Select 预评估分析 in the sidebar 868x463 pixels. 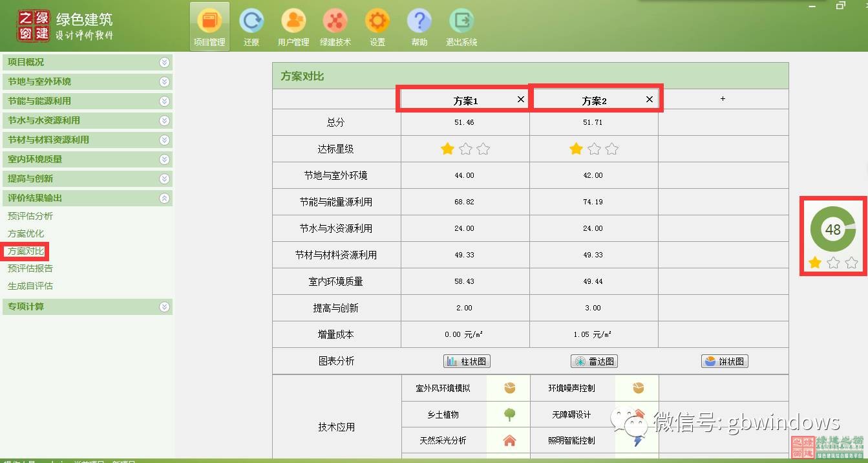point(30,216)
